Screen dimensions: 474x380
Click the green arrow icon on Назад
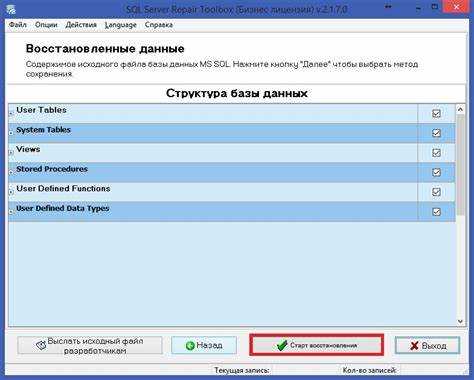pos(190,346)
